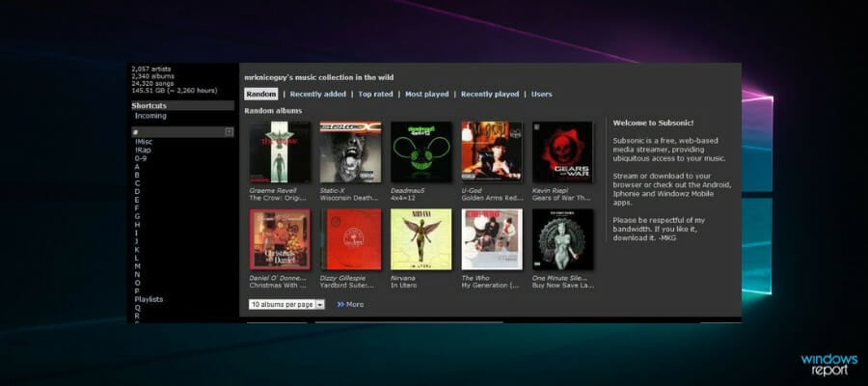Jump to !Rap in index
This screenshot has height=386, width=868.
(143, 151)
